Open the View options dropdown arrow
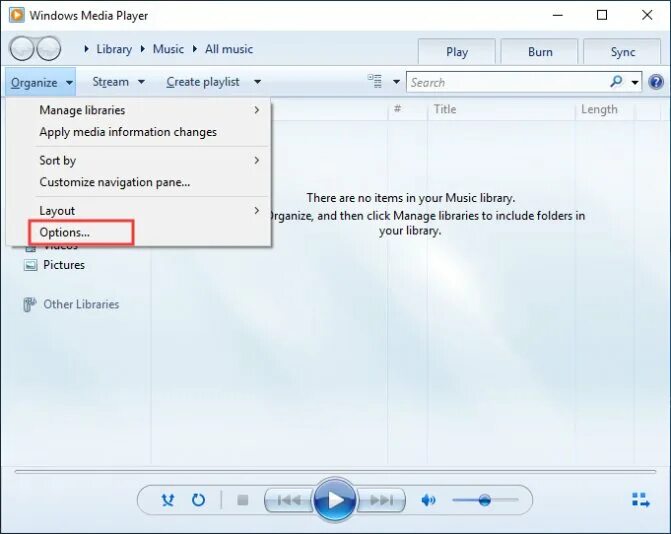 coord(396,82)
